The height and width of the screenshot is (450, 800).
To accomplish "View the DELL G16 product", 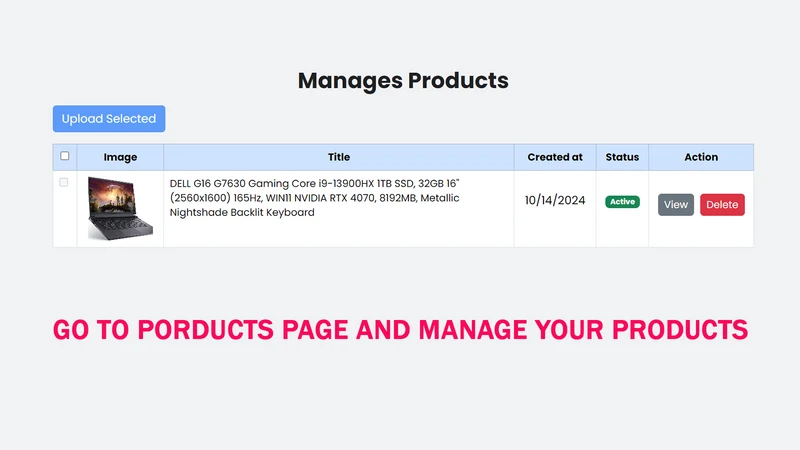I will pos(676,205).
